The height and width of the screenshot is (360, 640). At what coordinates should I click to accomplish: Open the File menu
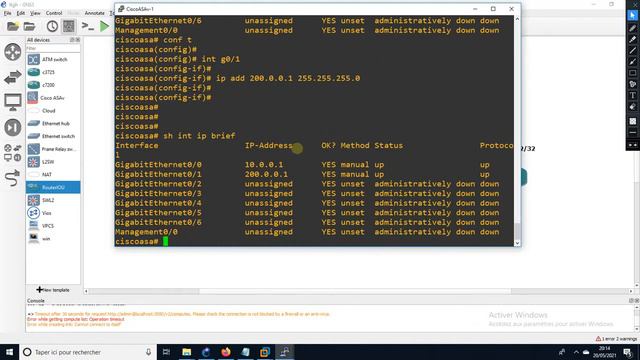tap(7, 13)
